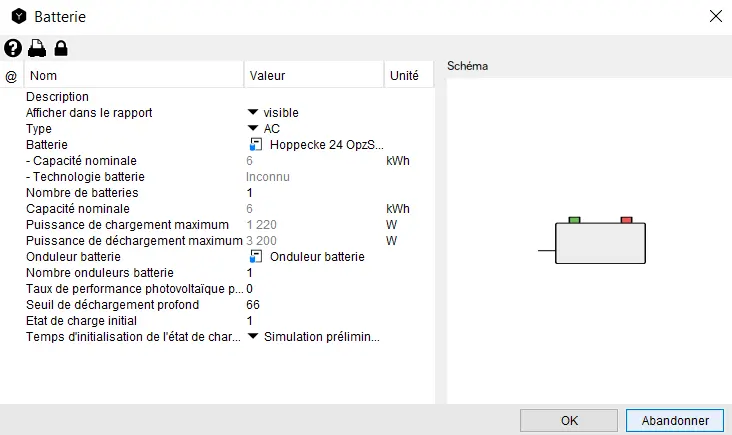The image size is (732, 435).
Task: Click the Hoppecke battery reference icon
Action: coord(256,145)
